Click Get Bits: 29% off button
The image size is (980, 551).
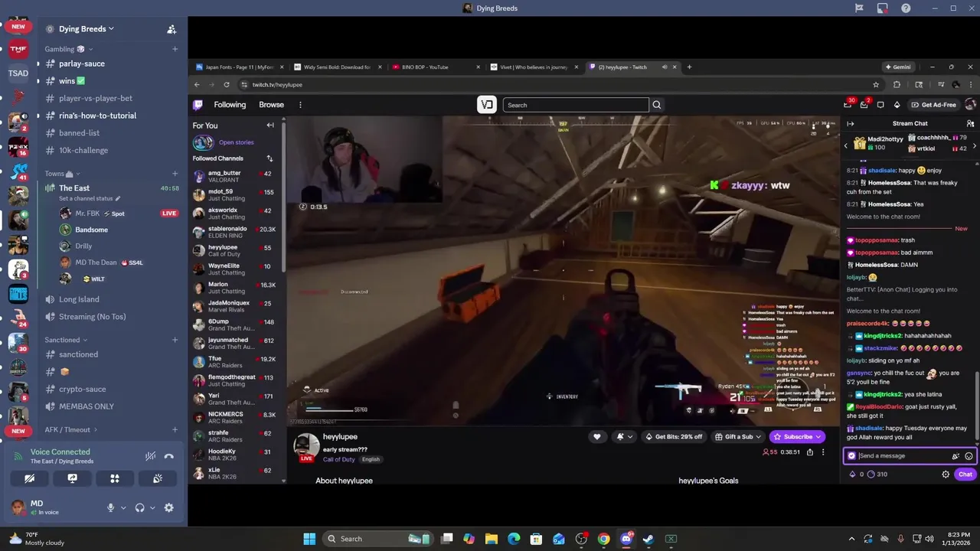click(674, 437)
